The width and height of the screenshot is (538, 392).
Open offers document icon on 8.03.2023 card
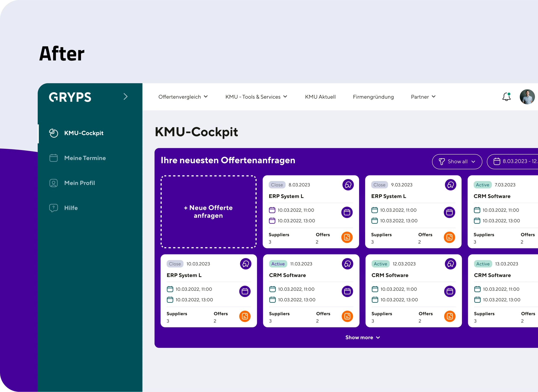point(347,237)
